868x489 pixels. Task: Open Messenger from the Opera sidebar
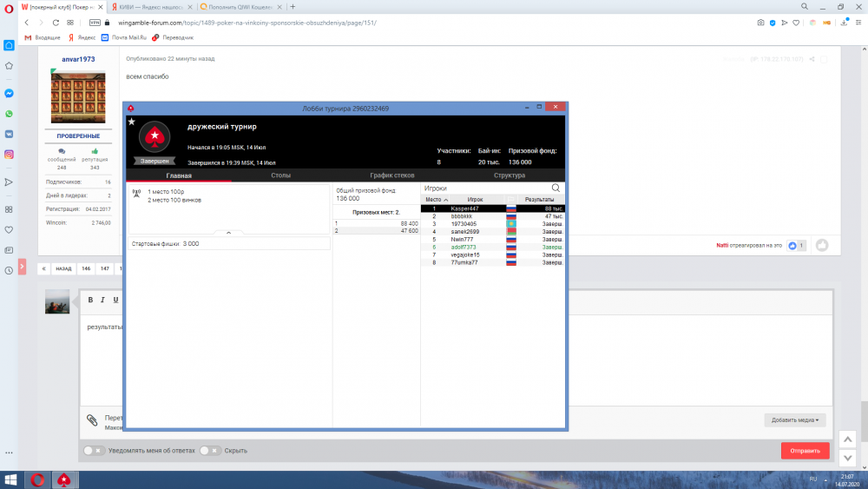[9, 93]
